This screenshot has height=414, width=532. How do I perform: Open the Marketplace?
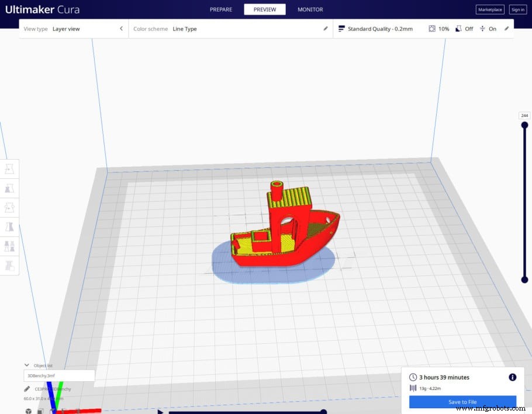pyautogui.click(x=490, y=9)
